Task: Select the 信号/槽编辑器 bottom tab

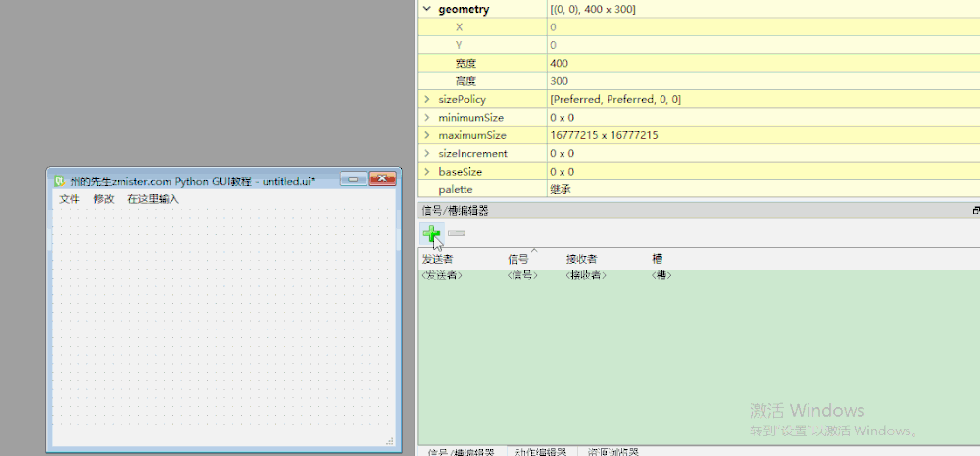Action: click(x=462, y=452)
